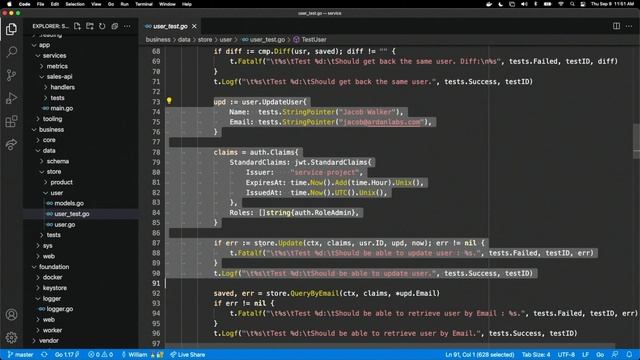640x360 pixels.
Task: Collapse all folders in the Explorer
Action: pos(115,26)
